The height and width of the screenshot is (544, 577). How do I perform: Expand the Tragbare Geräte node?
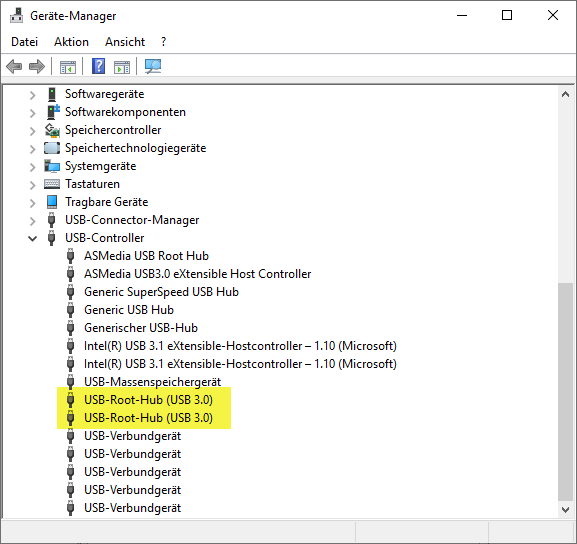[x=33, y=203]
